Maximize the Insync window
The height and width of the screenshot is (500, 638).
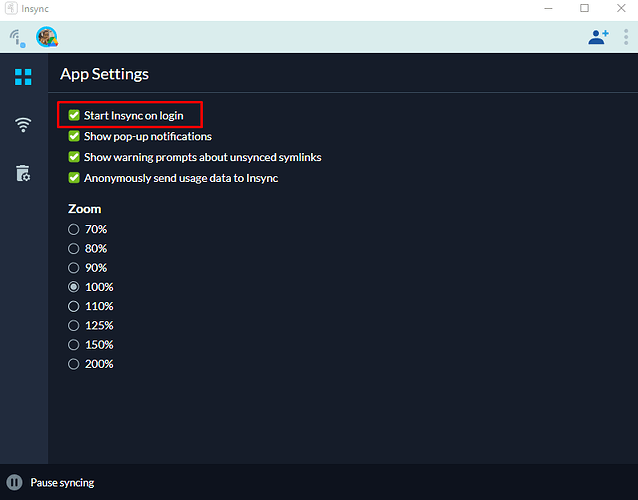click(x=584, y=8)
